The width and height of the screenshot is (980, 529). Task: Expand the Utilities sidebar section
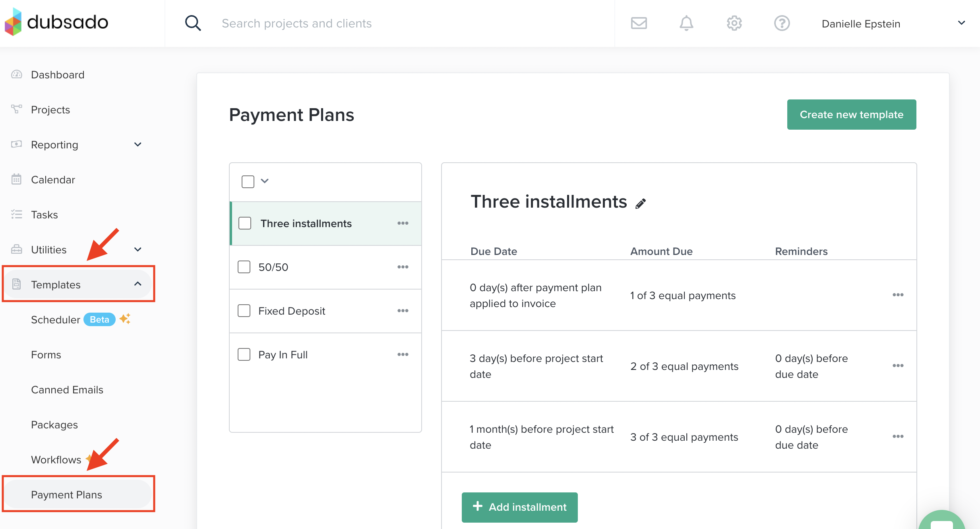click(138, 249)
